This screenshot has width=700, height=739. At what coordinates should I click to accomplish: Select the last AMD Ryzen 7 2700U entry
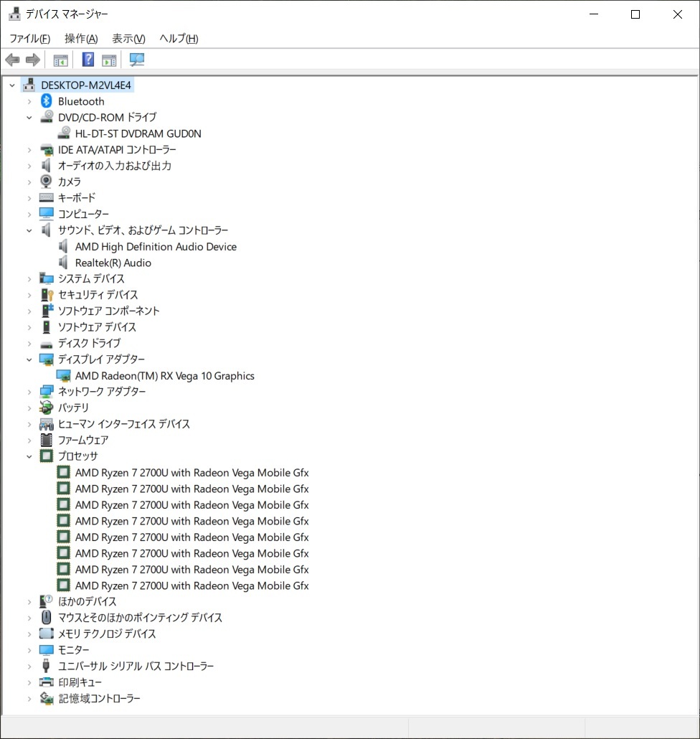point(191,585)
